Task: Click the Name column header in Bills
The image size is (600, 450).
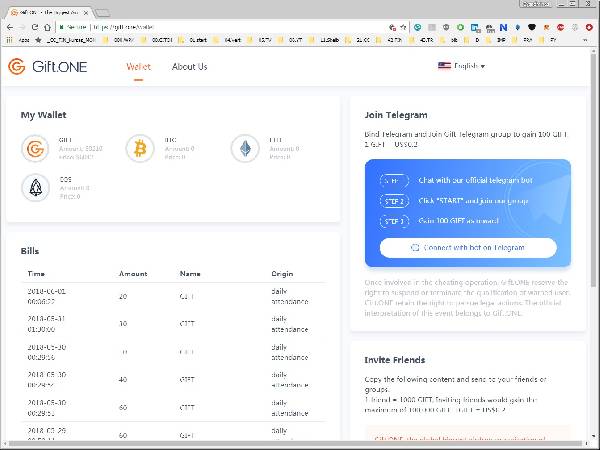Action: coord(190,274)
